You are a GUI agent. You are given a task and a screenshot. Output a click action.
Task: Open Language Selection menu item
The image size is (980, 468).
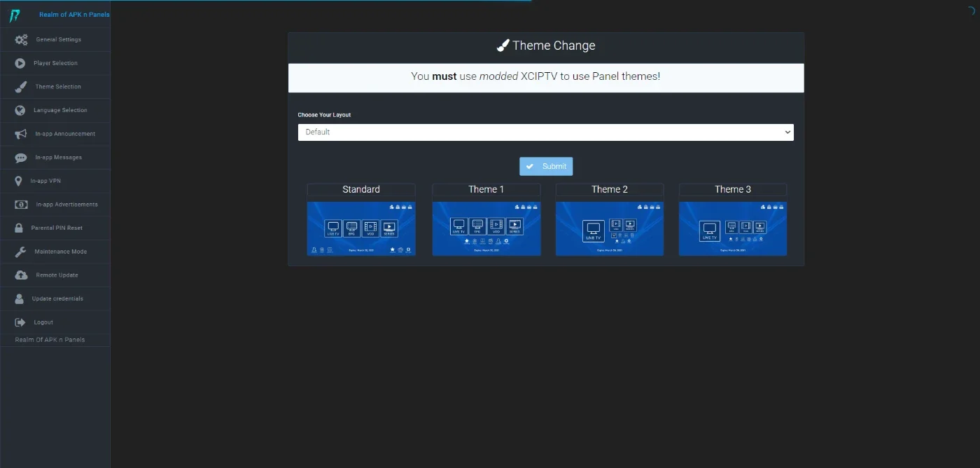pos(55,110)
